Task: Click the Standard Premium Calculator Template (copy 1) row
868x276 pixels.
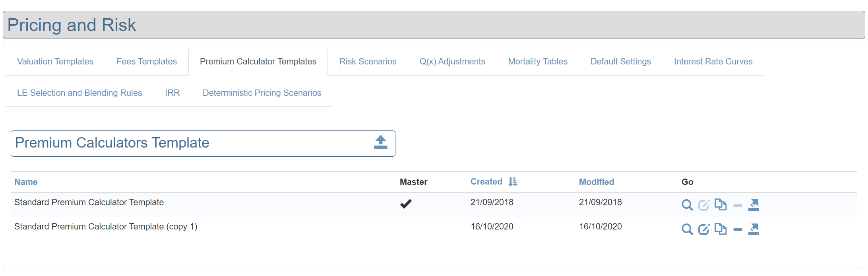Action: [x=106, y=227]
